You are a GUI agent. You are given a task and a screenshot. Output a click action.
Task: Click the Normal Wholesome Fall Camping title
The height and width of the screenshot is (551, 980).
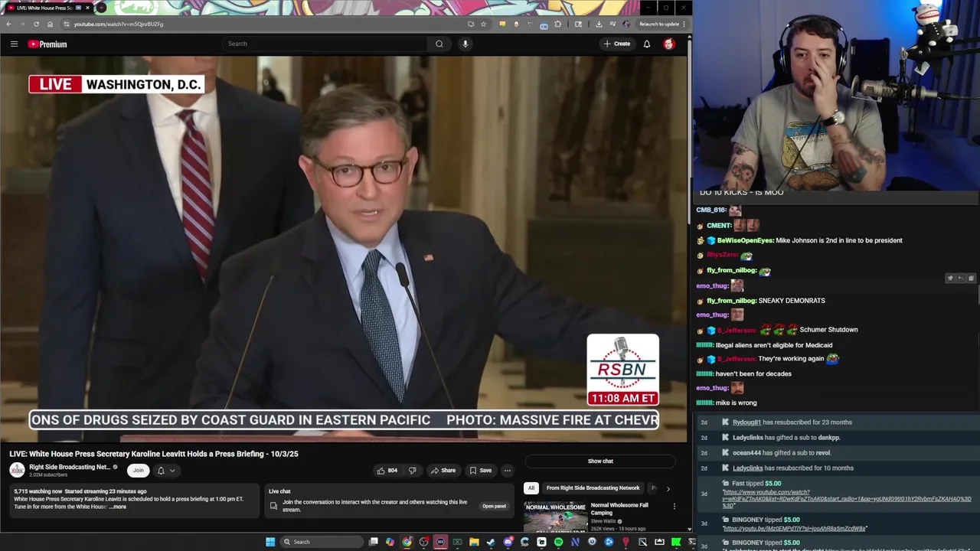coord(619,509)
